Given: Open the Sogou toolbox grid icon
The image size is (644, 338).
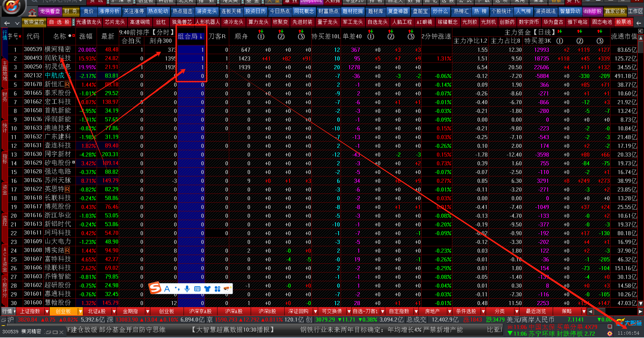Looking at the screenshot, I should point(217,289).
